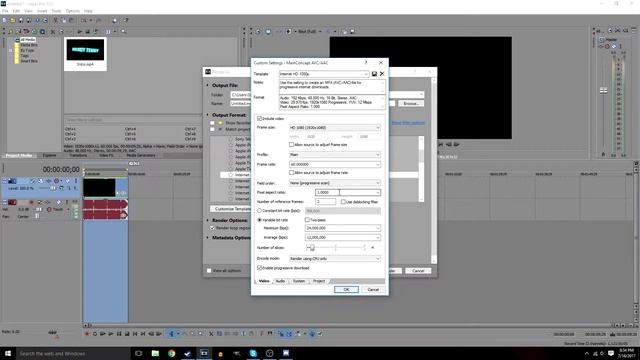Toggle the Include video checkbox
Viewport: 640px width, 360px height.
[259, 118]
